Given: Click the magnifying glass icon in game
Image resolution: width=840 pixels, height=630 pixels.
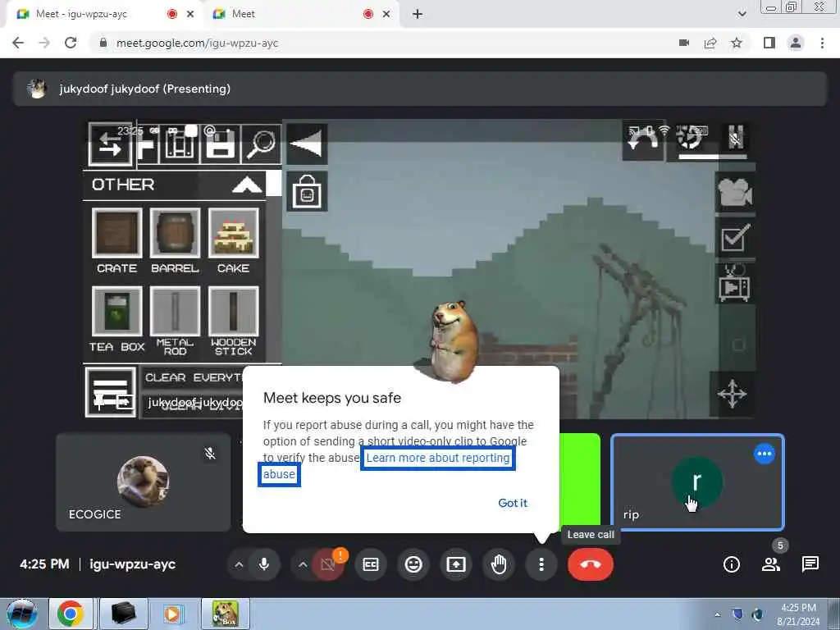Looking at the screenshot, I should pos(262,144).
